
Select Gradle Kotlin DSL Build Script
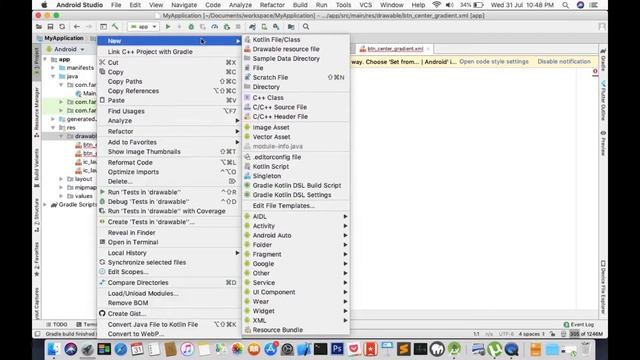(x=296, y=185)
